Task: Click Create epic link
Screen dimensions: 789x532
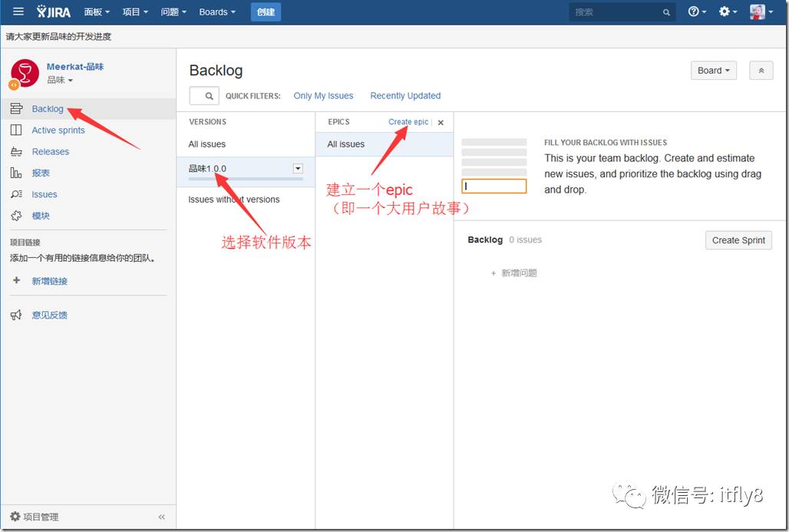Action: [x=408, y=122]
